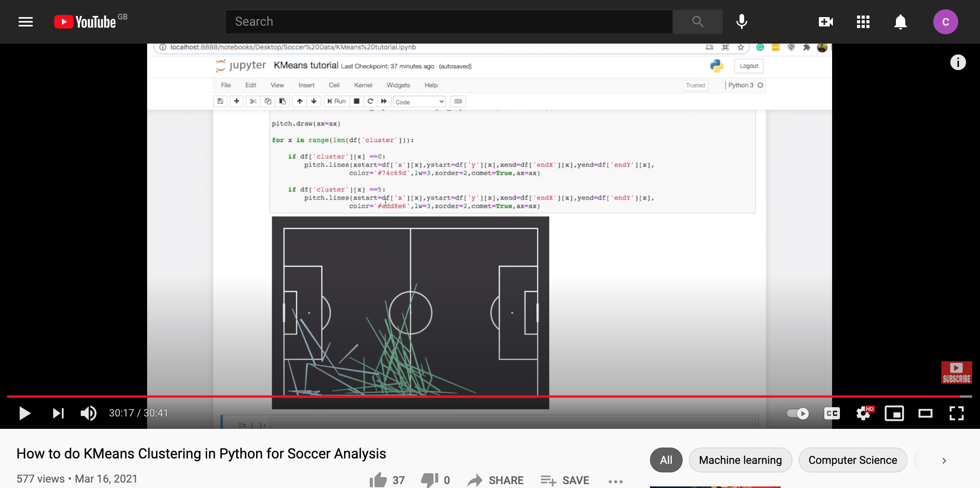
Task: Open the YouTube apps grid
Action: click(863, 22)
